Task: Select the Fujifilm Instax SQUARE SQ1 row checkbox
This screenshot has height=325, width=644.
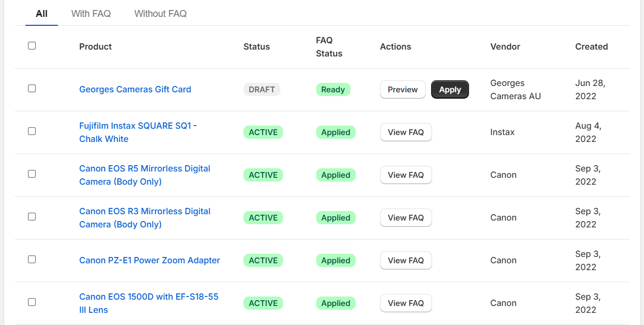Action: (x=32, y=131)
